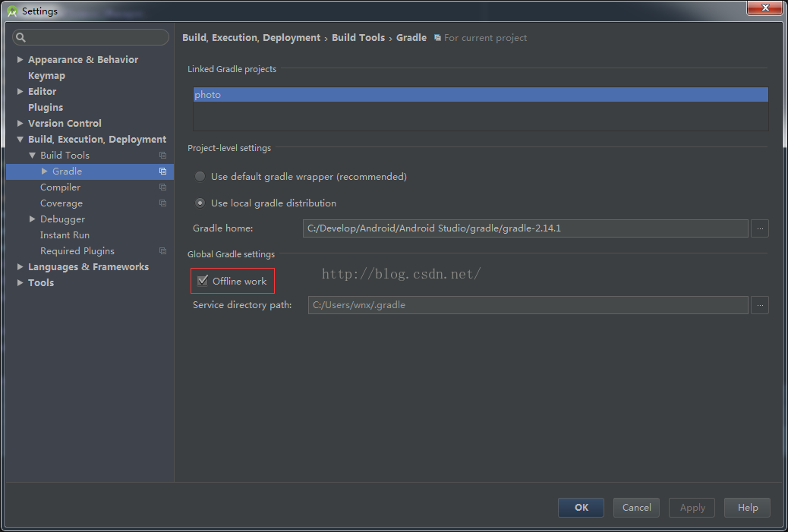Select Use default gradle wrapper option
Screen dimensions: 788x532
[x=200, y=177]
